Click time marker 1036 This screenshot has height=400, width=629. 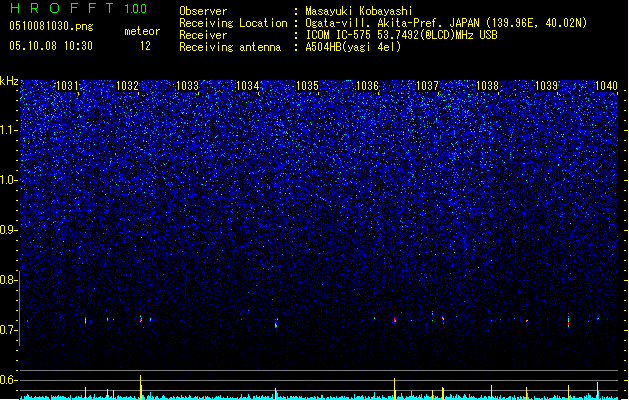[x=367, y=85]
